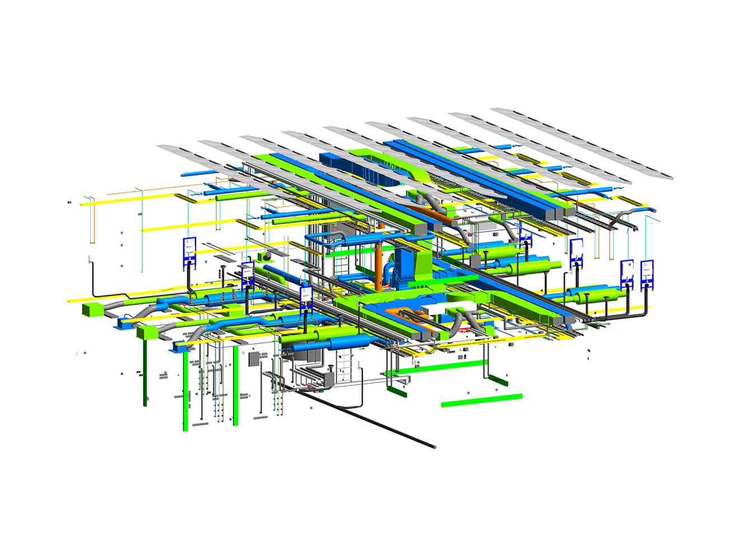Select the gray electrical panel box at lower left
747x560 pixels.
[x=255, y=358]
